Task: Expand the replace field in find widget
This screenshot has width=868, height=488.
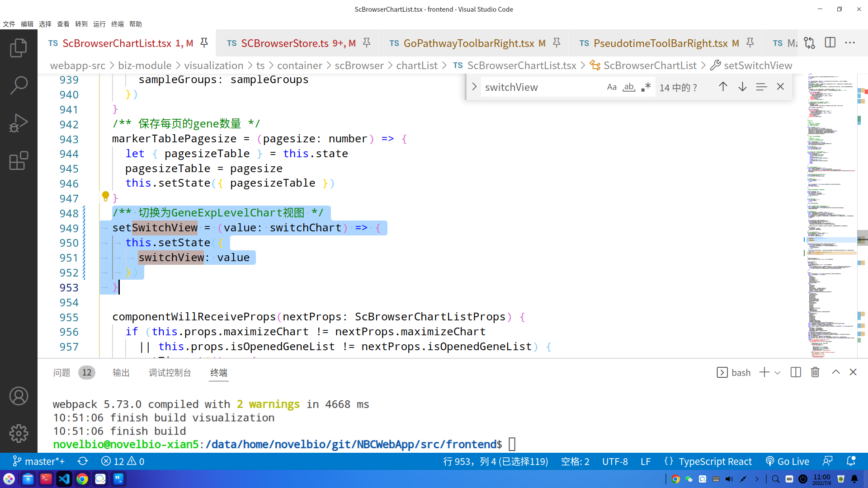Action: coord(474,87)
